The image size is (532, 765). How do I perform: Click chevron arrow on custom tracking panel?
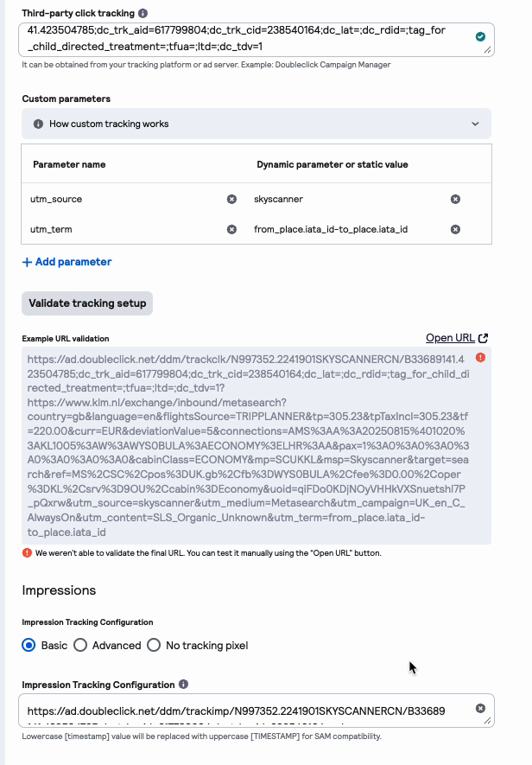(475, 124)
